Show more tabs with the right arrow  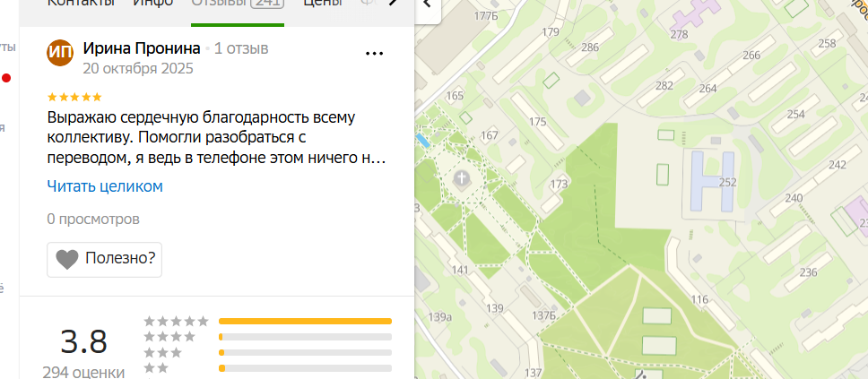pyautogui.click(x=394, y=4)
